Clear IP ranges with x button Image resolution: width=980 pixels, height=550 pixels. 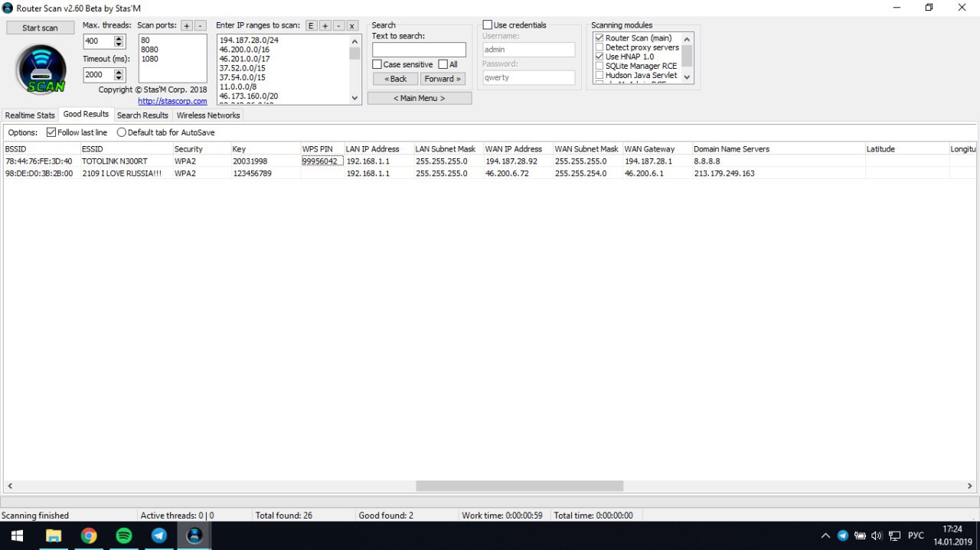(x=352, y=25)
